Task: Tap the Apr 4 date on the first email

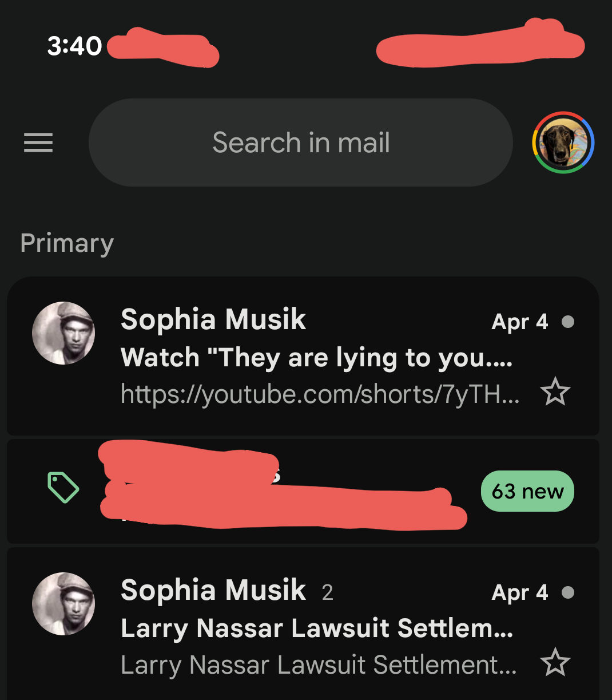Action: coord(519,322)
